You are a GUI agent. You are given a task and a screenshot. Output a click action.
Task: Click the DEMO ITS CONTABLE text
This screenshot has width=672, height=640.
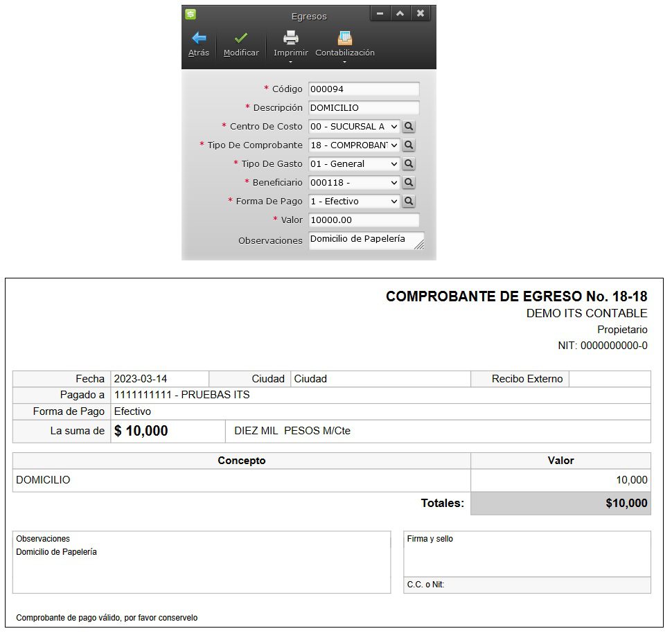point(587,314)
